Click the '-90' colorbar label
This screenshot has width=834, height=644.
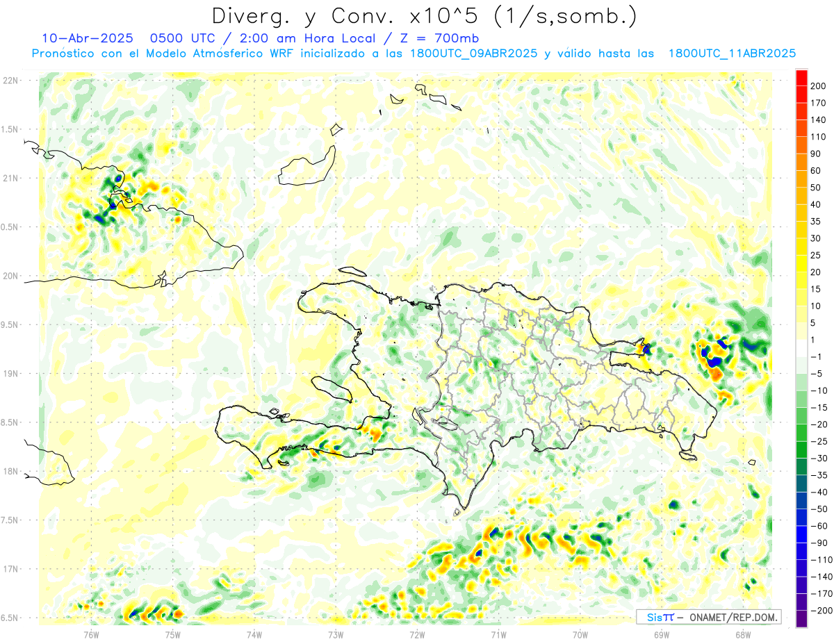coord(819,543)
